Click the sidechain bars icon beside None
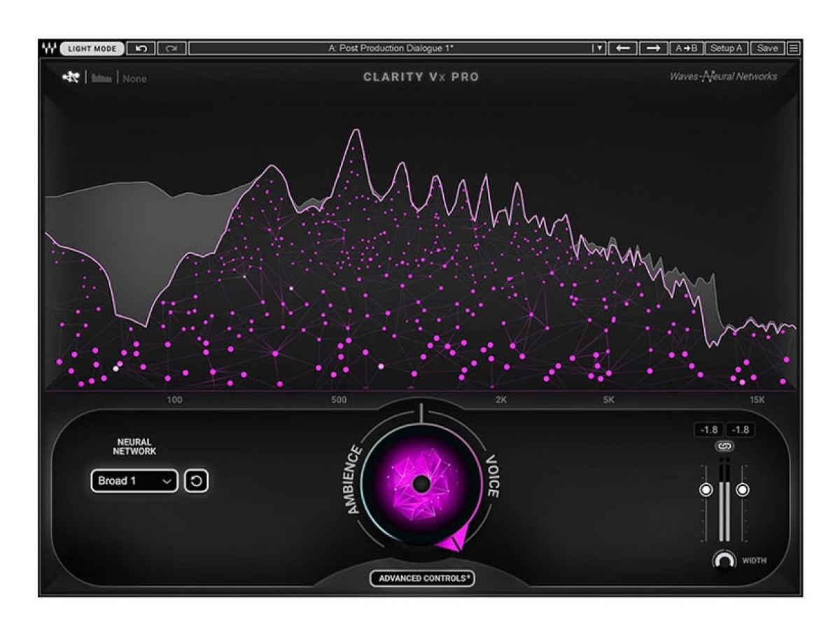This screenshot has height=633, width=840. click(x=102, y=78)
